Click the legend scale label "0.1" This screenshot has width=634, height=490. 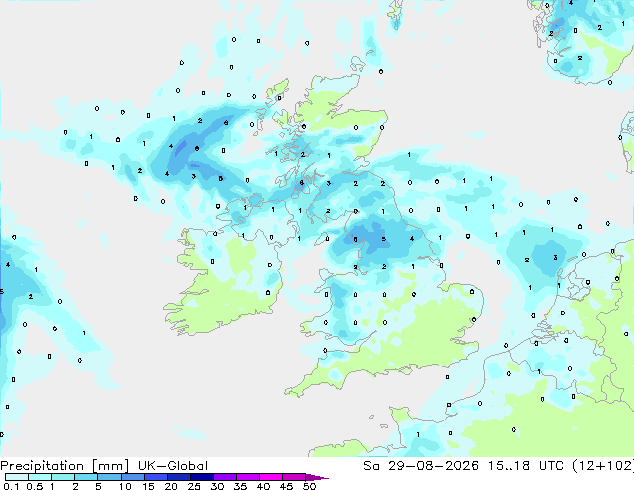11,486
